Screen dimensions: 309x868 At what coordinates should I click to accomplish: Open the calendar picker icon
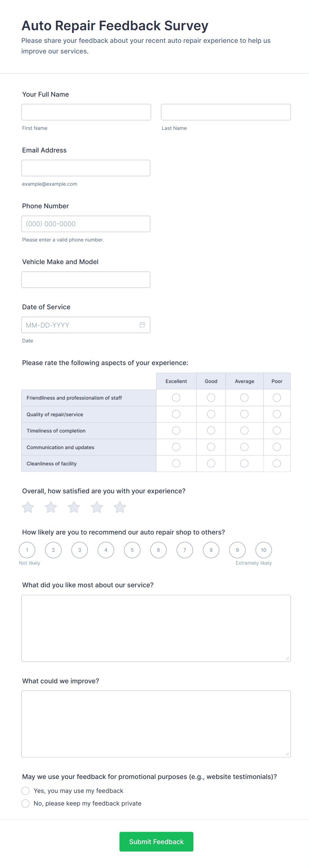coord(143,325)
